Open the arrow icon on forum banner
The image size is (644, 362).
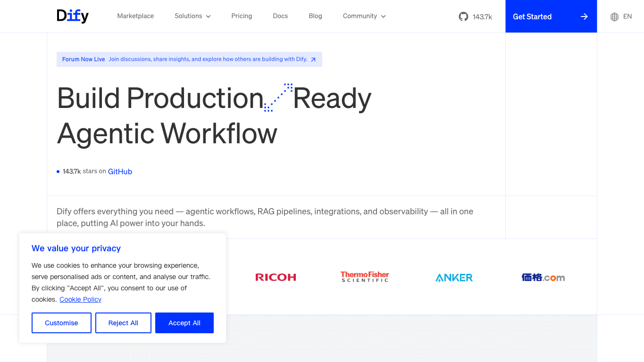coord(313,59)
